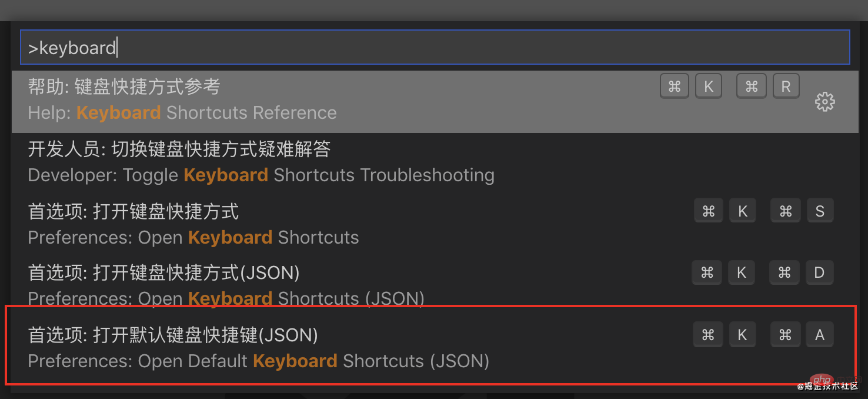Open Preferences: Open Keyboard Shortcuts command
Screen dimensions: 868x399
193,224
